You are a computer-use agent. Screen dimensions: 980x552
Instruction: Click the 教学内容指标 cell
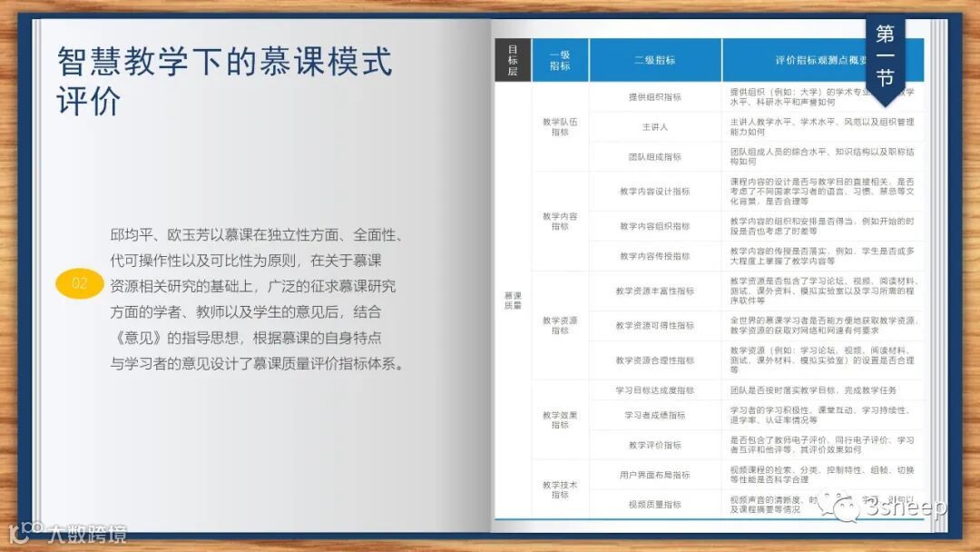point(560,221)
